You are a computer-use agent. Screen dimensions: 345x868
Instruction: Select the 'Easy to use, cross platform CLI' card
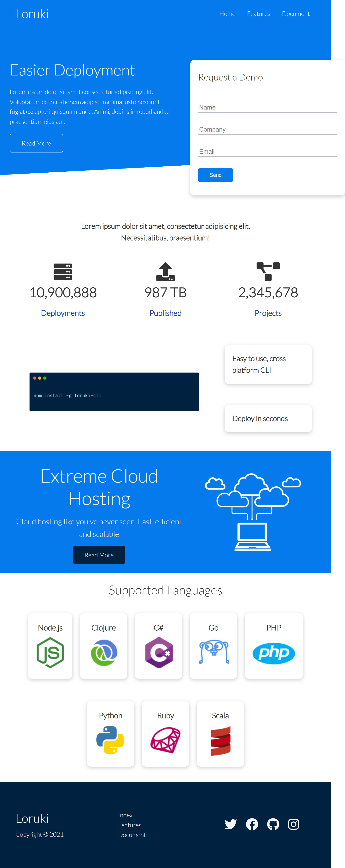coord(268,365)
